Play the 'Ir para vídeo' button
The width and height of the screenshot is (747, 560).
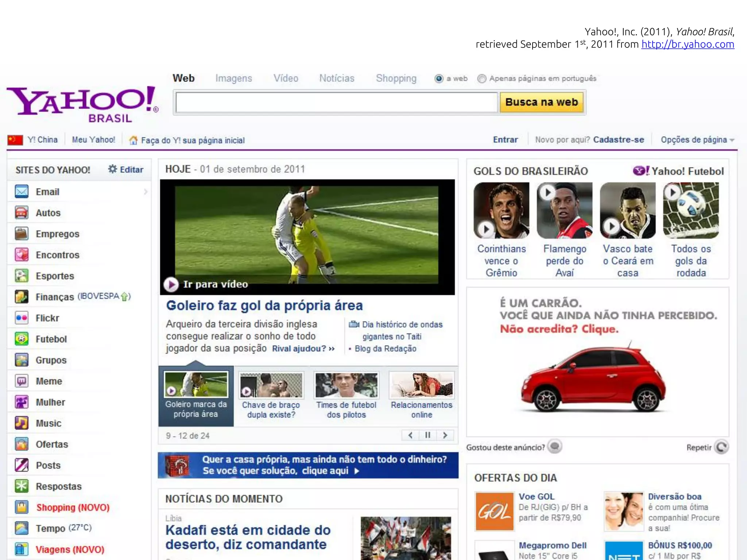coord(171,284)
